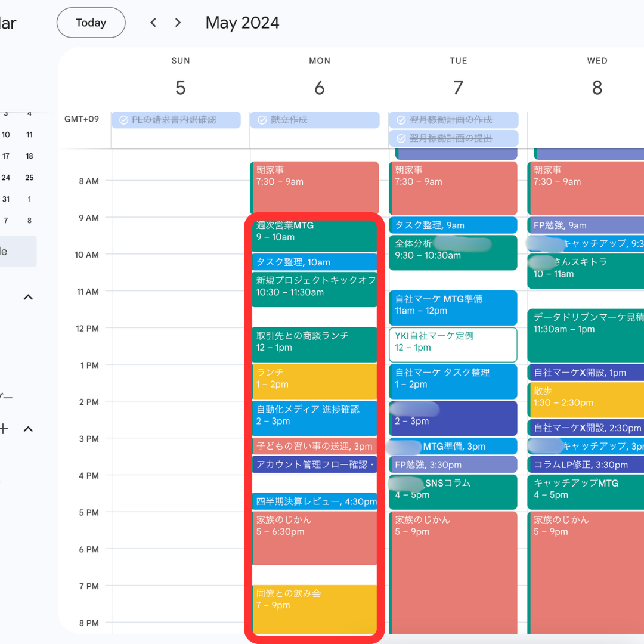Select date 25 in the mini calendar
Screen dimensions: 644x644
[29, 178]
